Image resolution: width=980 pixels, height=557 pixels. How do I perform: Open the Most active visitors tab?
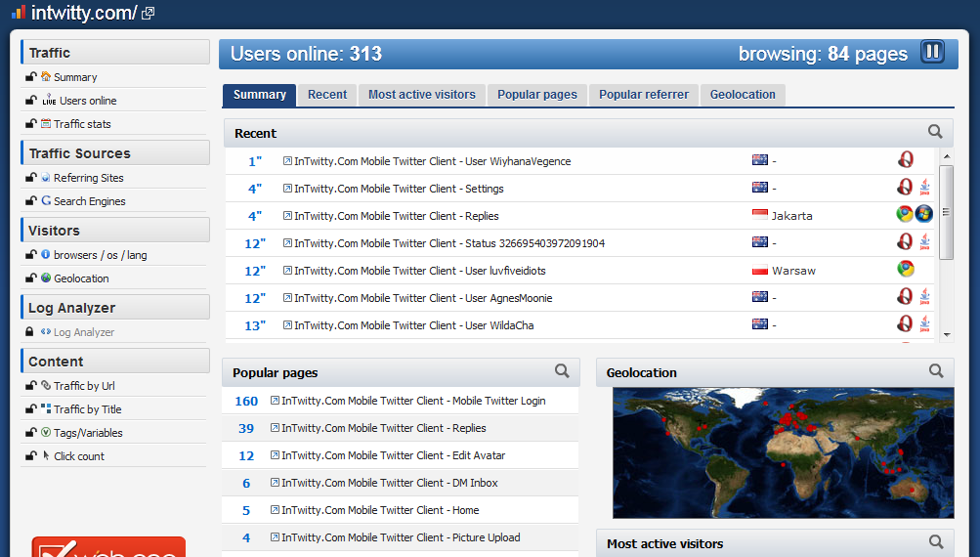422,95
